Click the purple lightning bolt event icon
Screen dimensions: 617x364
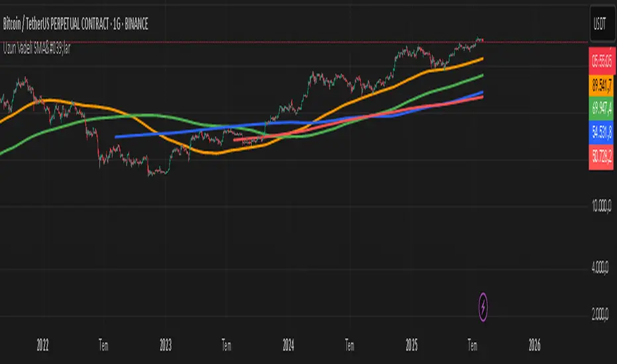tap(483, 306)
